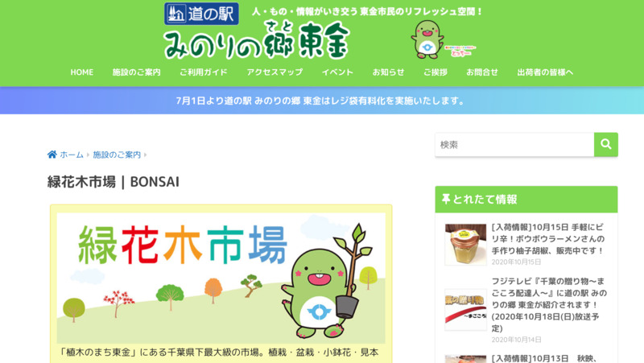Follow the 施設のご案内 breadcrumb link
This screenshot has width=644, height=363.
click(117, 155)
